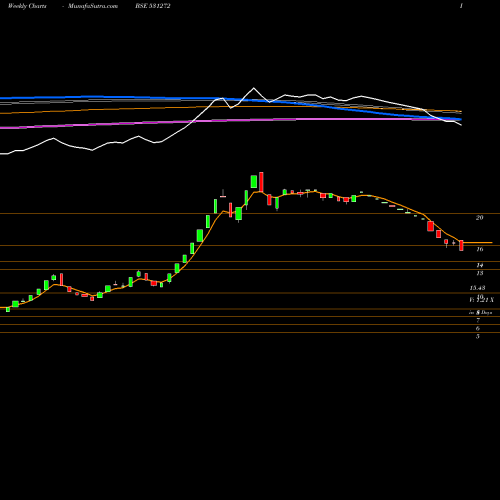Viewport: 500px width, 500px height.
Task: Click the last red candlestick on the right
Action: 461,245
